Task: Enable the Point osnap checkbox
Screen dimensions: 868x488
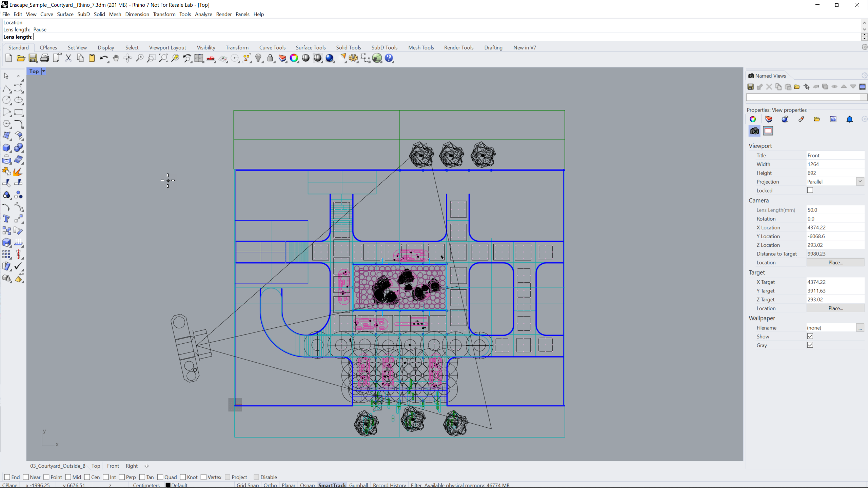Action: click(x=46, y=477)
